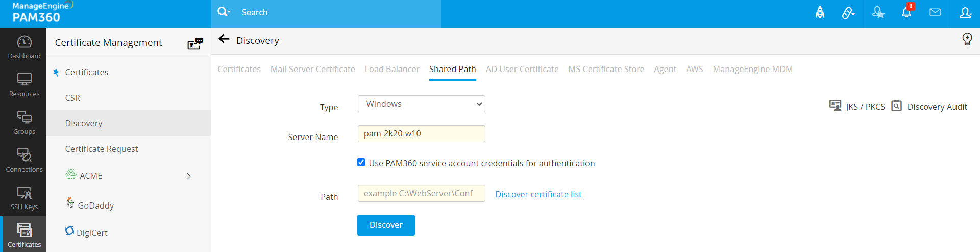Screen dimensions: 980x252
Task: Click the search magnifier icon
Action: point(224,12)
